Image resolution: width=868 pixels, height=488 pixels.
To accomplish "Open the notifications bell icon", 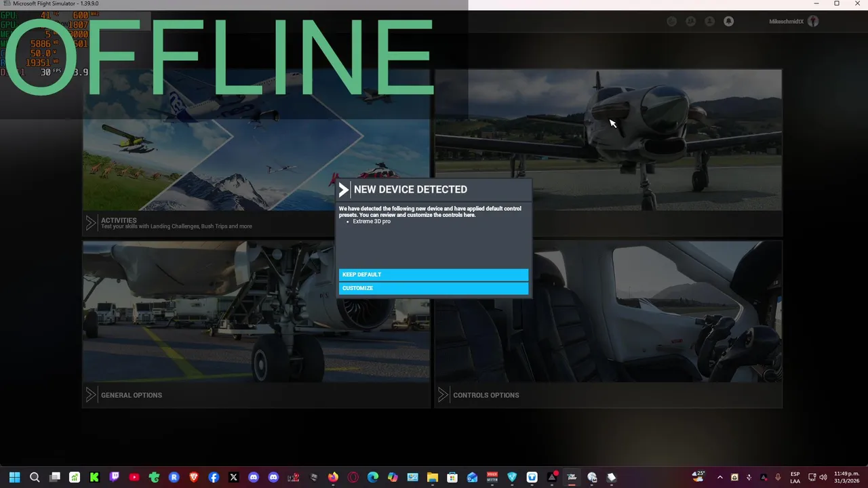I will pyautogui.click(x=728, y=21).
